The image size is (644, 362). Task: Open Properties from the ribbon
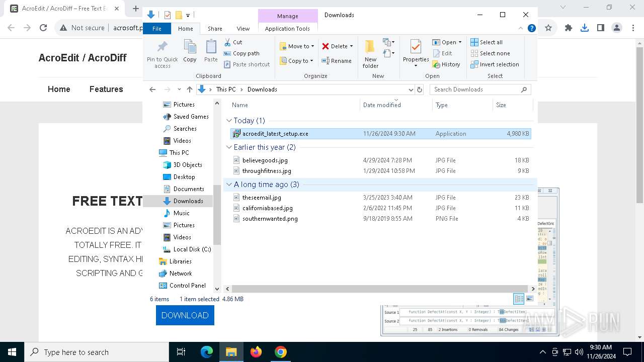(x=416, y=54)
